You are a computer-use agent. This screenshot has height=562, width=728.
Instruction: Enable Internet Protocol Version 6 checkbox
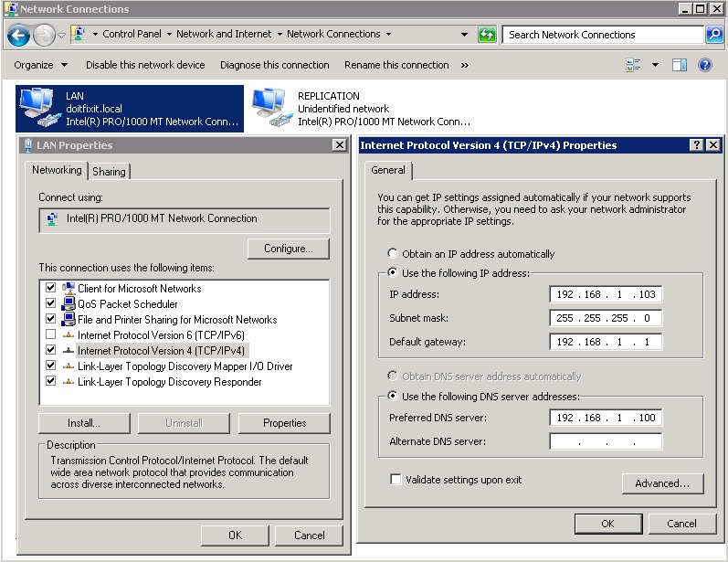pos(50,334)
